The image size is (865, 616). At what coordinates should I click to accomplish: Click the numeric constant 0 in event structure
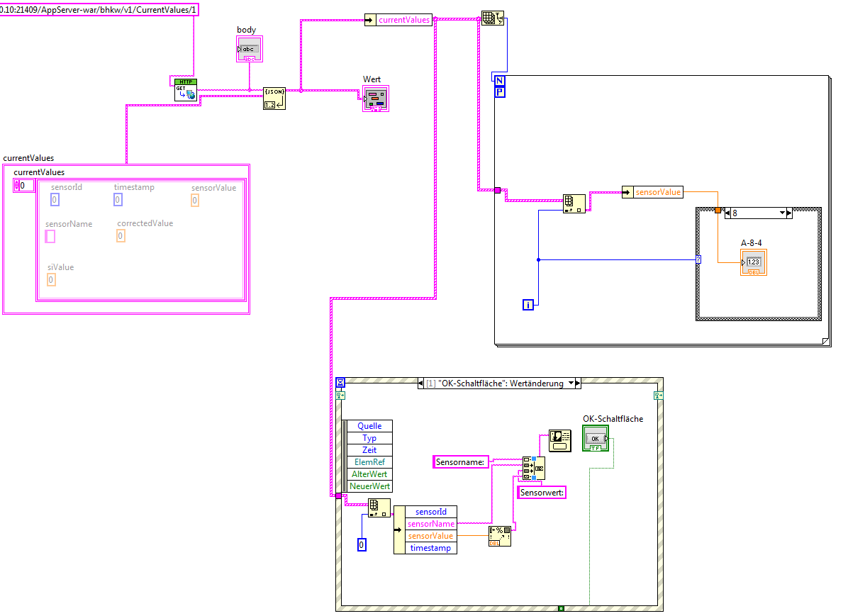tap(362, 544)
